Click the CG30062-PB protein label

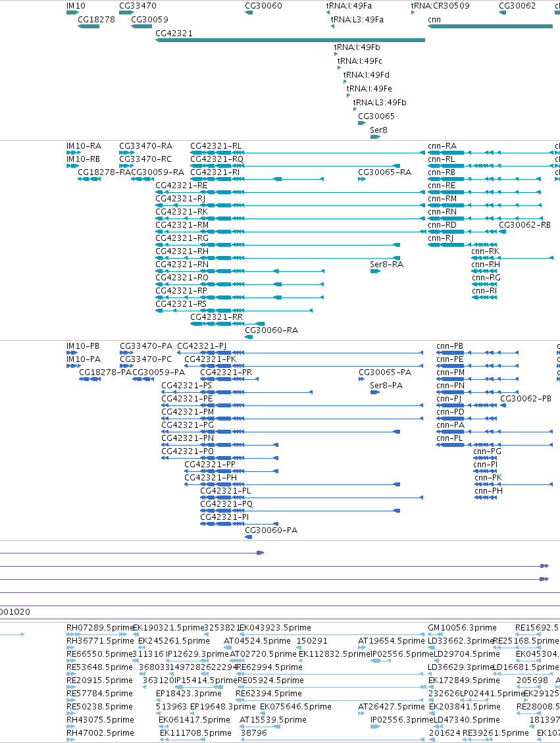coord(526,399)
